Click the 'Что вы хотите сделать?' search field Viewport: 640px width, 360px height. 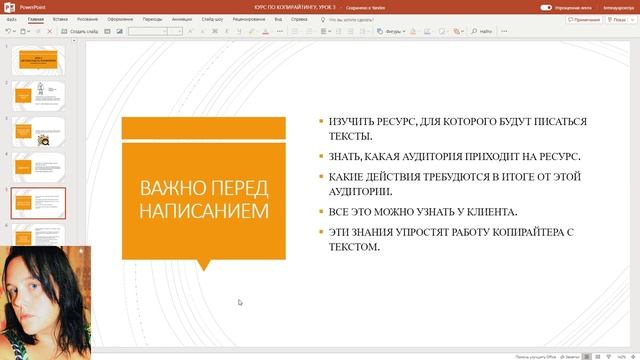[351, 20]
